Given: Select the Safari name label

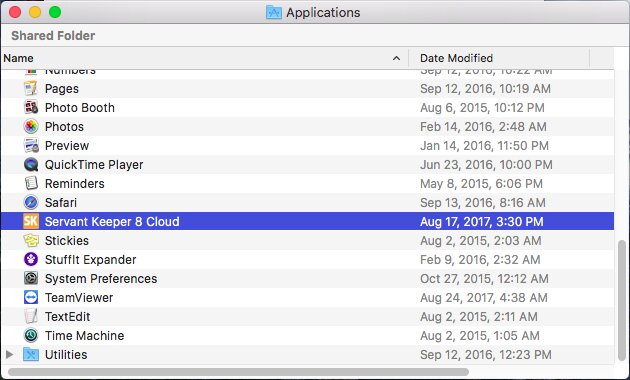Looking at the screenshot, I should (61, 202).
